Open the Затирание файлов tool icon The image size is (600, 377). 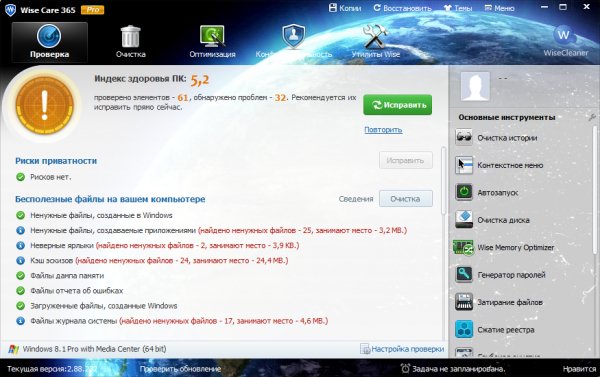(464, 302)
